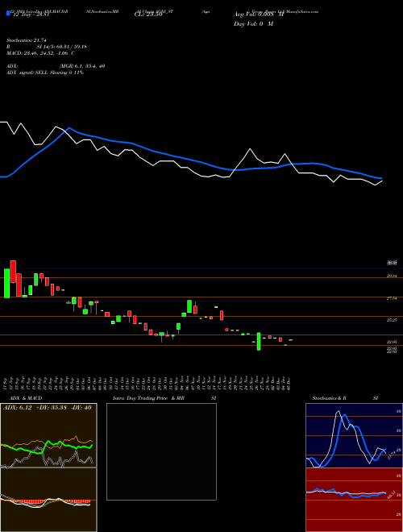The width and height of the screenshot is (403, 532).
Task: Click the MunafaSutra.com watermark link at top
Action: point(302,11)
